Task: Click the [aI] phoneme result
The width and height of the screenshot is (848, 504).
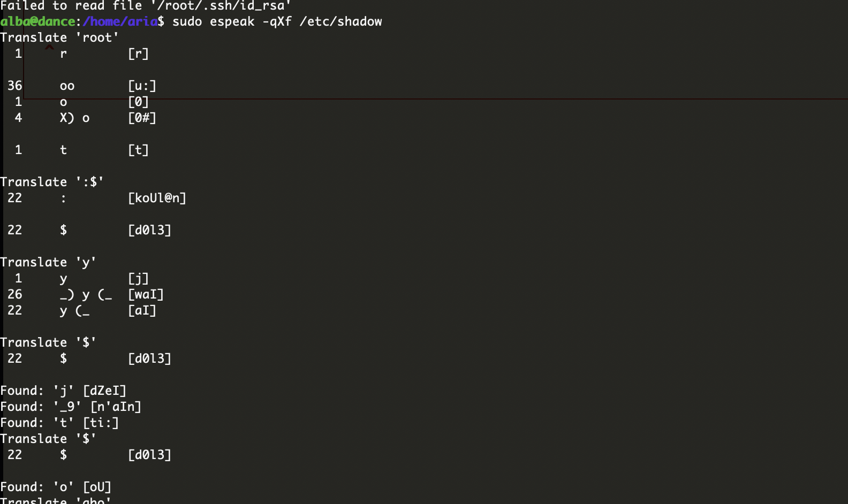Action: tap(142, 310)
